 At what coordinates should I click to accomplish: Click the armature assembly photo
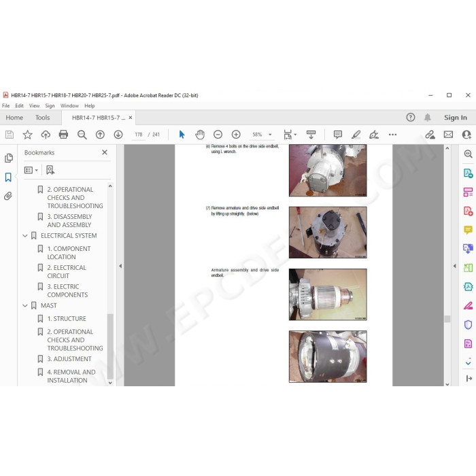328,294
